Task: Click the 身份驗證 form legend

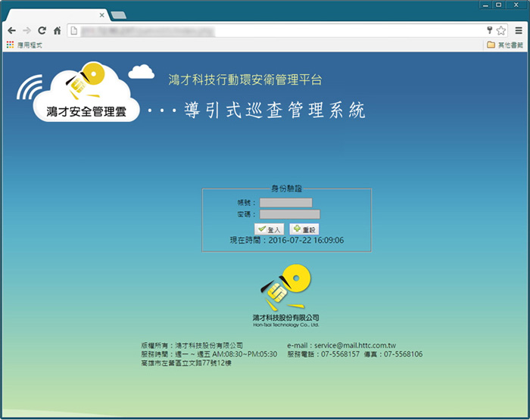Action: [287, 188]
